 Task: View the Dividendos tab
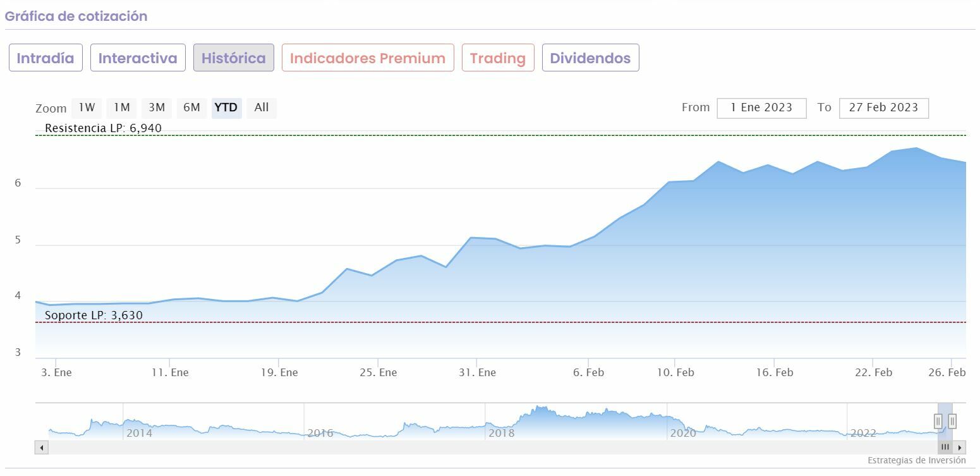(590, 58)
